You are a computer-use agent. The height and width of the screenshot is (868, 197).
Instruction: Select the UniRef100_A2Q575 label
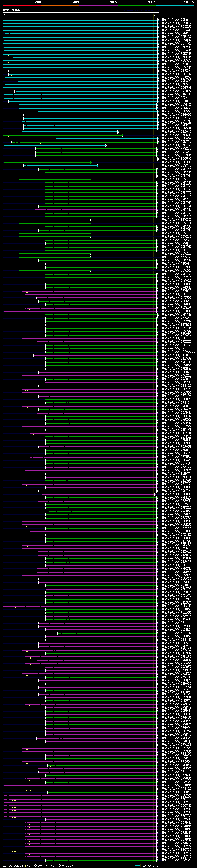click(177, 61)
